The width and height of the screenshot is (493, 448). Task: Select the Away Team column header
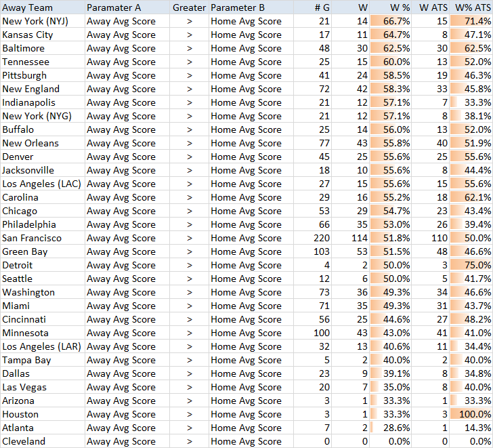point(43,7)
